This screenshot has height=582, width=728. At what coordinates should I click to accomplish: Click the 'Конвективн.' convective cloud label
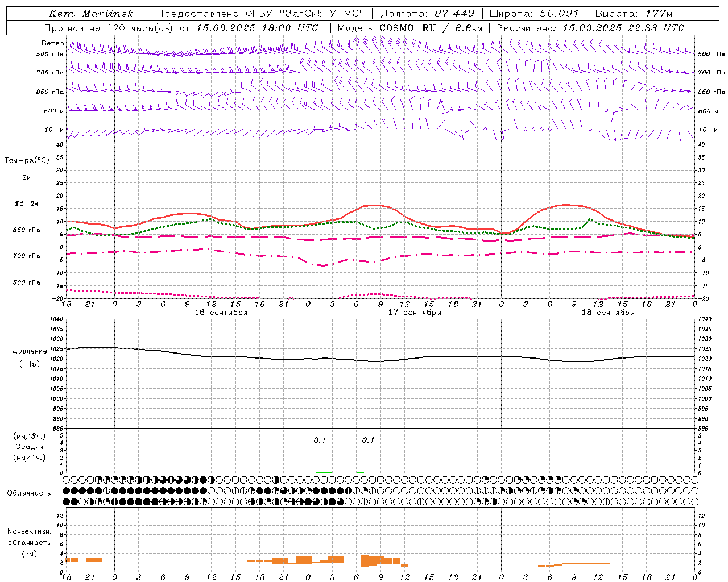[30, 531]
